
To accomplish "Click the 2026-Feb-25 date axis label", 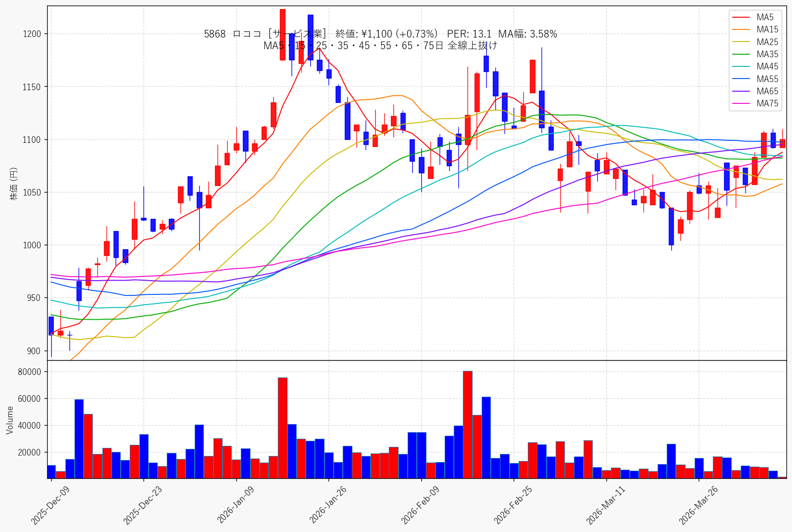I will coord(513,505).
